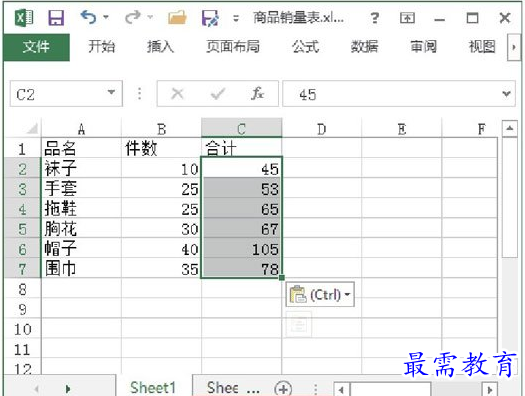Expand the formula bar

click(x=507, y=94)
